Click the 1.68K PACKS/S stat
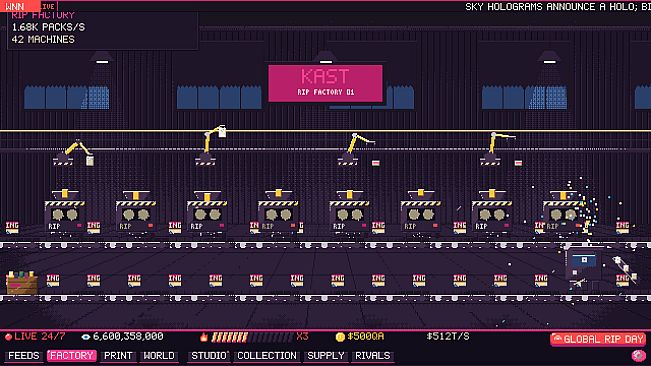 click(x=48, y=27)
